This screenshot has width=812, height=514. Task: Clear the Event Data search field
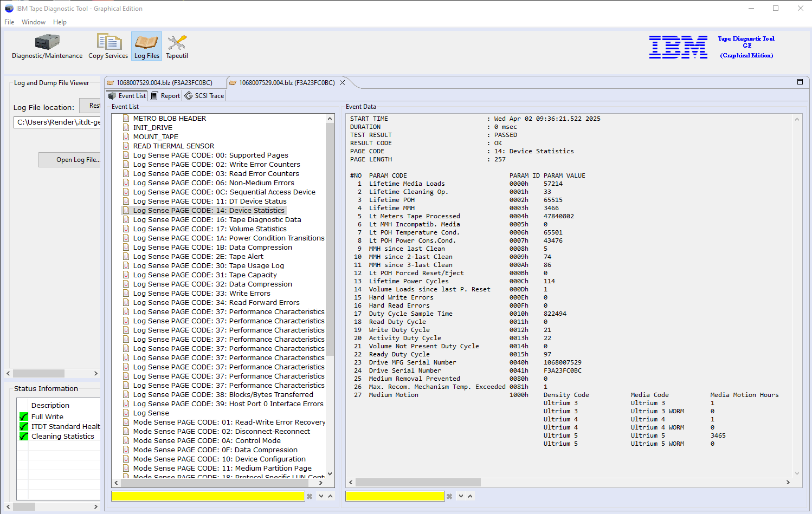click(449, 496)
